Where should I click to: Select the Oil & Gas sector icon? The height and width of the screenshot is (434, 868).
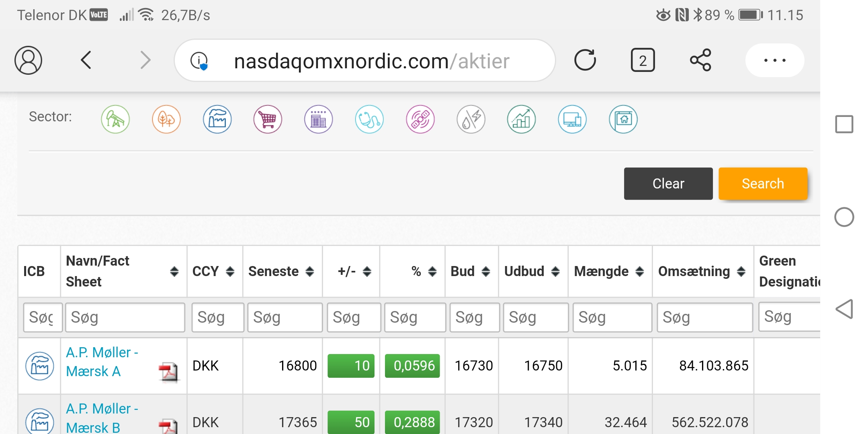tap(115, 119)
